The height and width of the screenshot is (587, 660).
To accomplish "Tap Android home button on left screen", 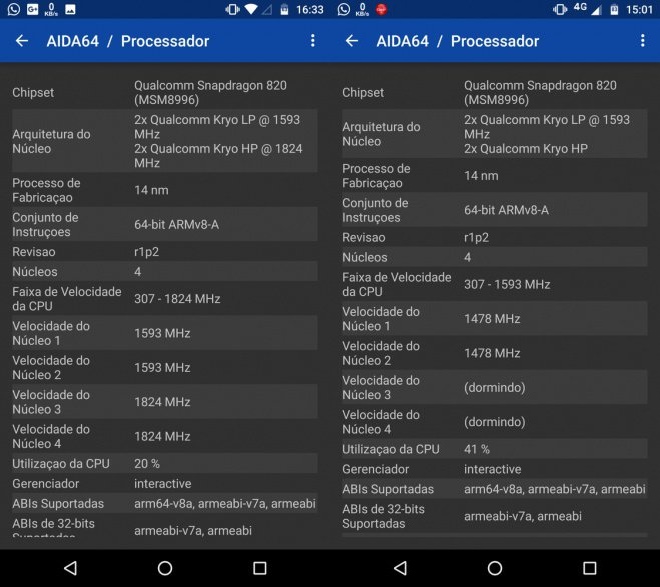I will [x=165, y=568].
